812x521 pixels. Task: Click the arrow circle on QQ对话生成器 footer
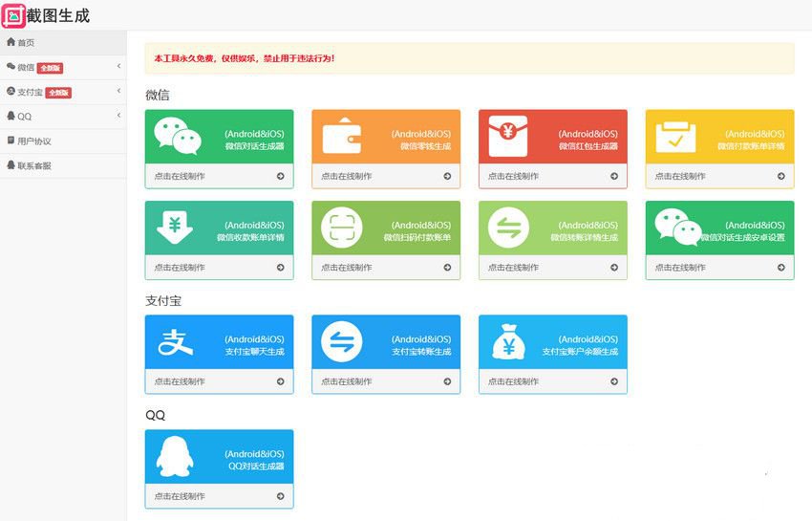tap(280, 496)
